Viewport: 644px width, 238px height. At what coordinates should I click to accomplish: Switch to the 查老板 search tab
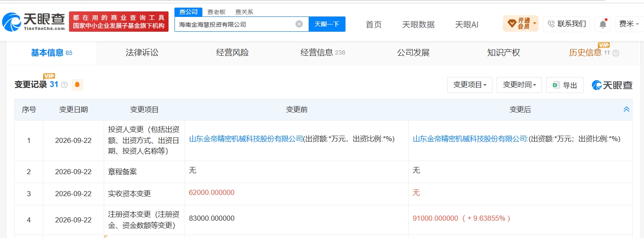(x=216, y=12)
